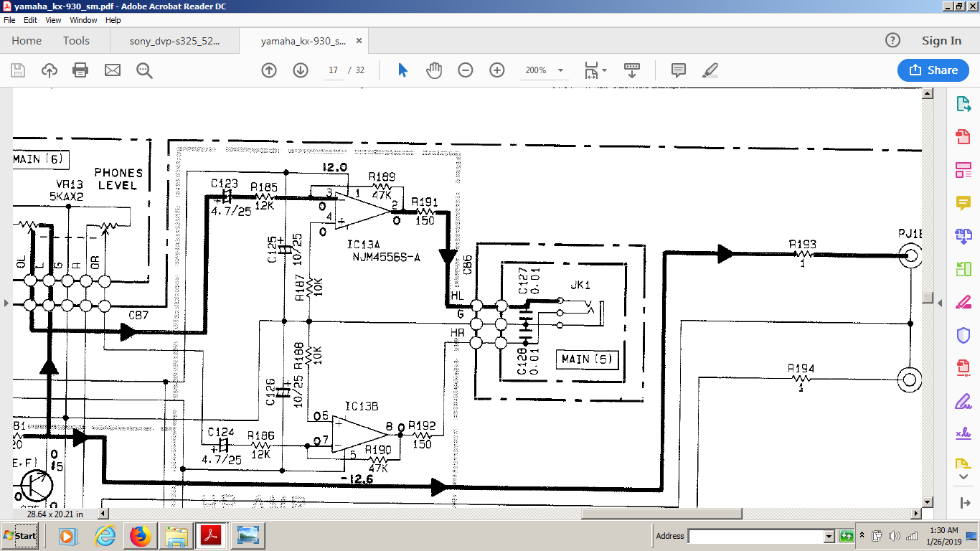Open Export PDF tool in sidebar
Image resolution: width=980 pixels, height=551 pixels.
coord(963,104)
